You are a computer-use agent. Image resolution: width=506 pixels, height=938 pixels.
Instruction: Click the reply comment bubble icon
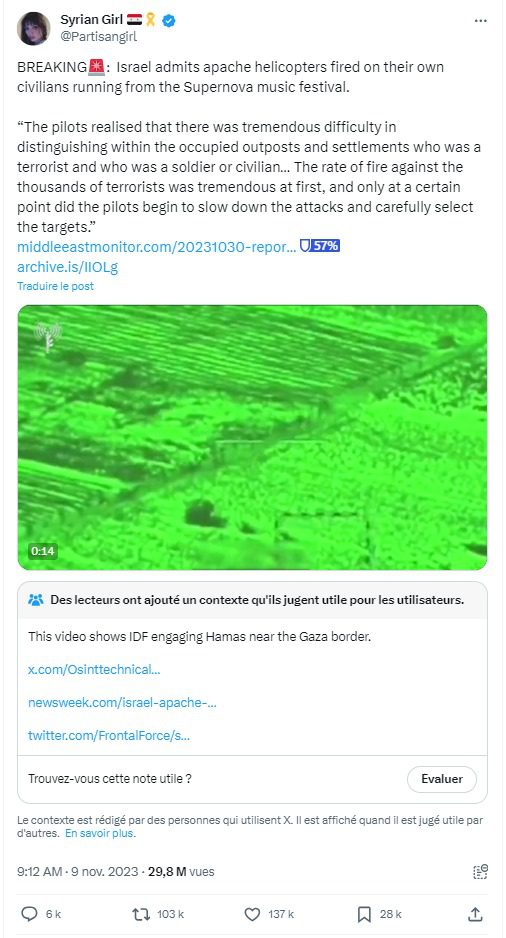pos(29,913)
